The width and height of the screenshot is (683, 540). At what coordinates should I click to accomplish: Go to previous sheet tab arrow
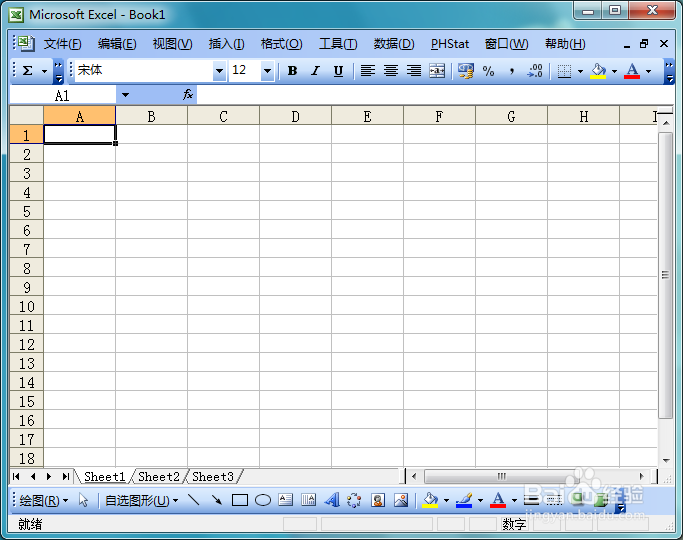click(33, 477)
